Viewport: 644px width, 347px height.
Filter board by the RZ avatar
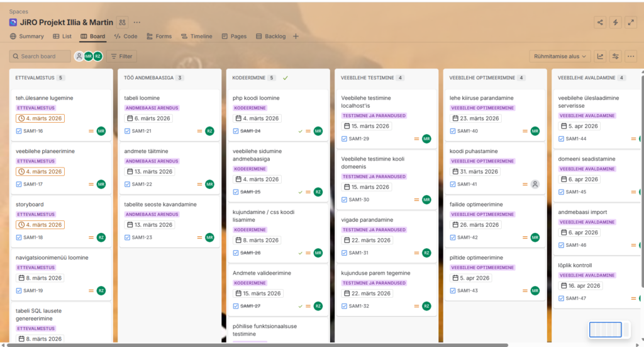click(97, 56)
